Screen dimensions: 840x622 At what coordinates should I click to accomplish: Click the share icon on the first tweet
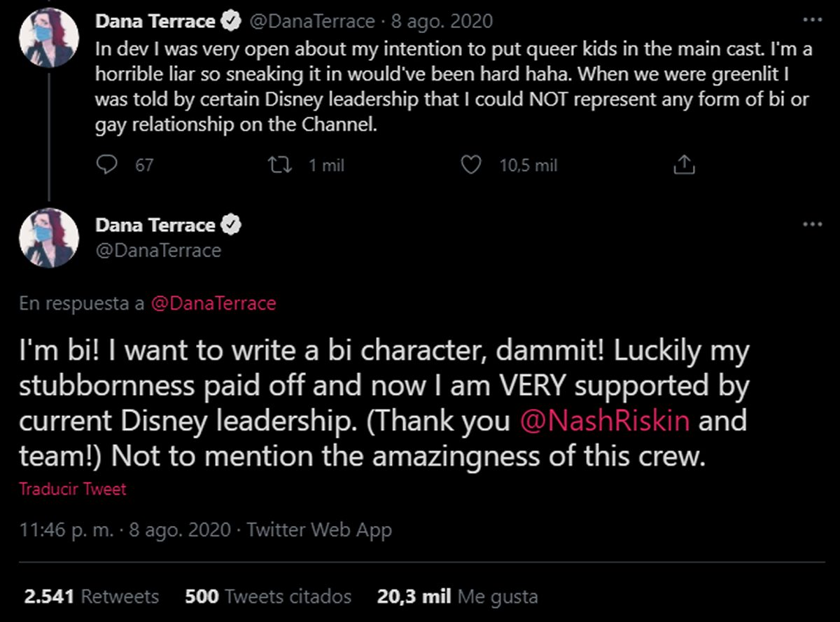683,165
